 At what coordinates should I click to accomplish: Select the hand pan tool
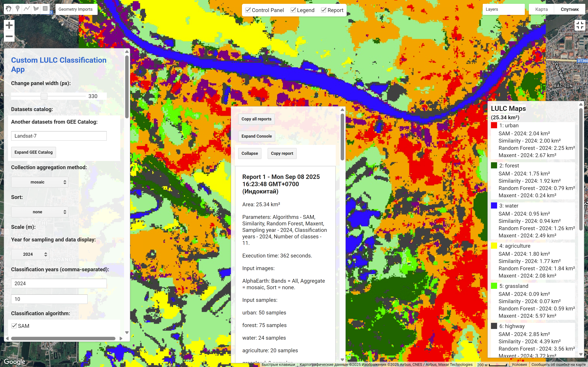(x=8, y=9)
